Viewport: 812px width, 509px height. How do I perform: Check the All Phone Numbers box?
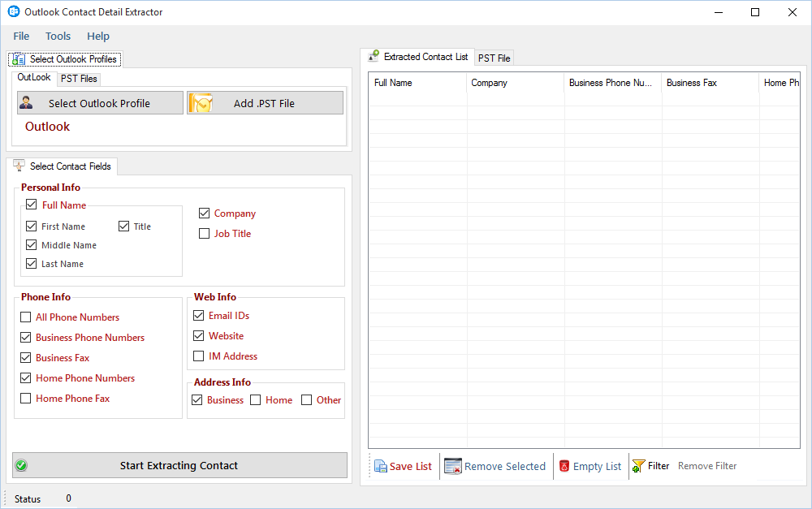pos(25,317)
